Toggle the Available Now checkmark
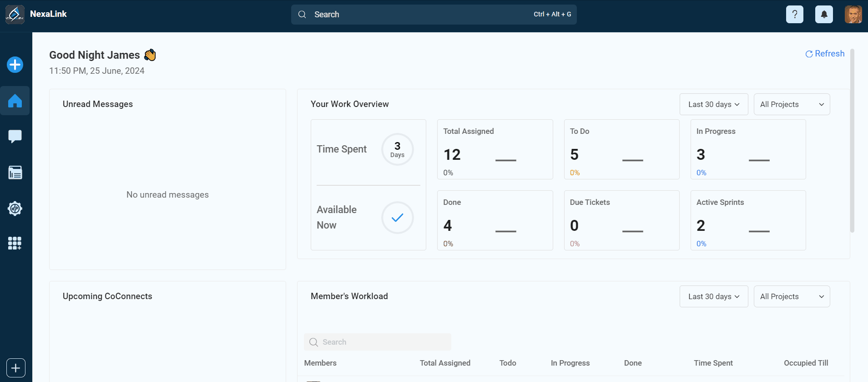 [x=397, y=218]
